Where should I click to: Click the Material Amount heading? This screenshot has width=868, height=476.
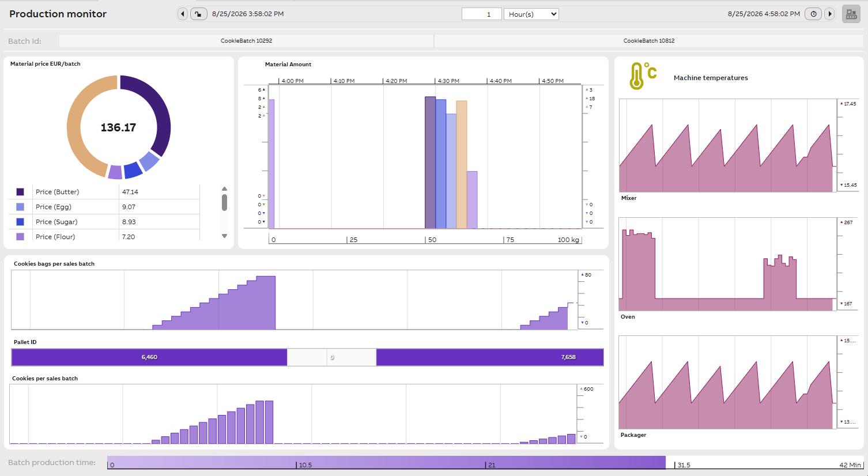pos(288,65)
